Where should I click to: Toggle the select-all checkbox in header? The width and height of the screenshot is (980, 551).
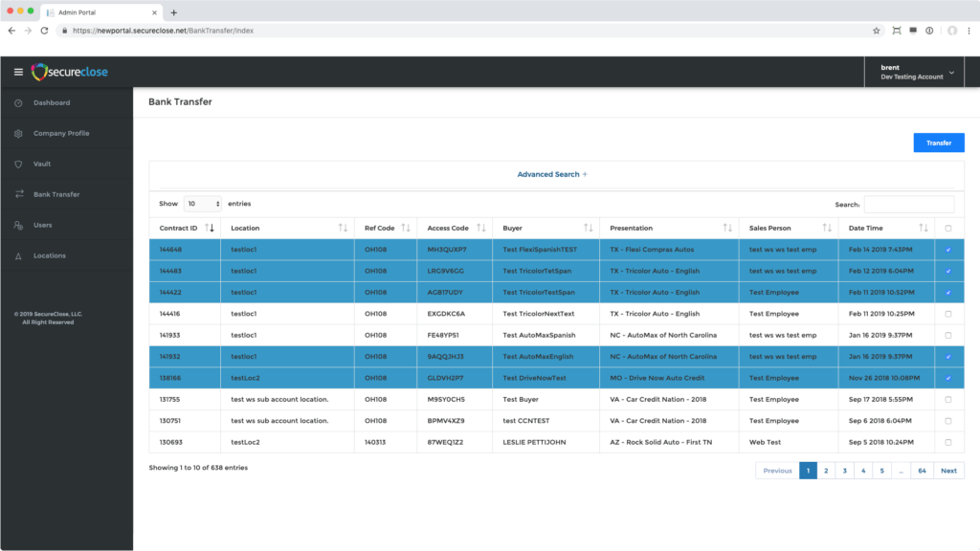pyautogui.click(x=947, y=228)
